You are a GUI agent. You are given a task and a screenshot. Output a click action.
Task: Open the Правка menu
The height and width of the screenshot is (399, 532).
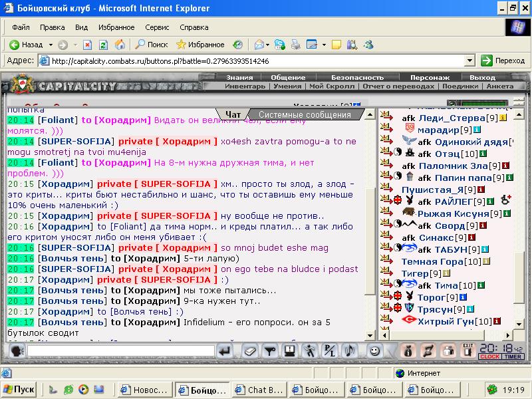(53, 27)
